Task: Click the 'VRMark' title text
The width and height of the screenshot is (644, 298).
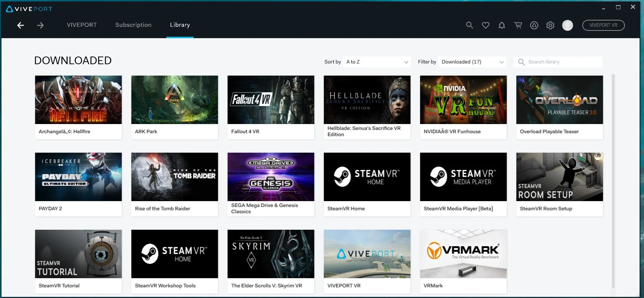Action: 433,286
